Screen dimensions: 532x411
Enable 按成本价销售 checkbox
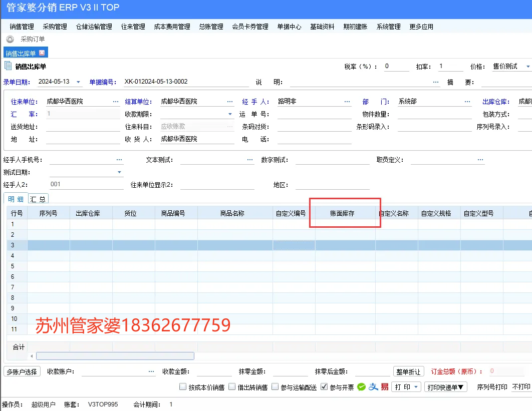(x=183, y=387)
